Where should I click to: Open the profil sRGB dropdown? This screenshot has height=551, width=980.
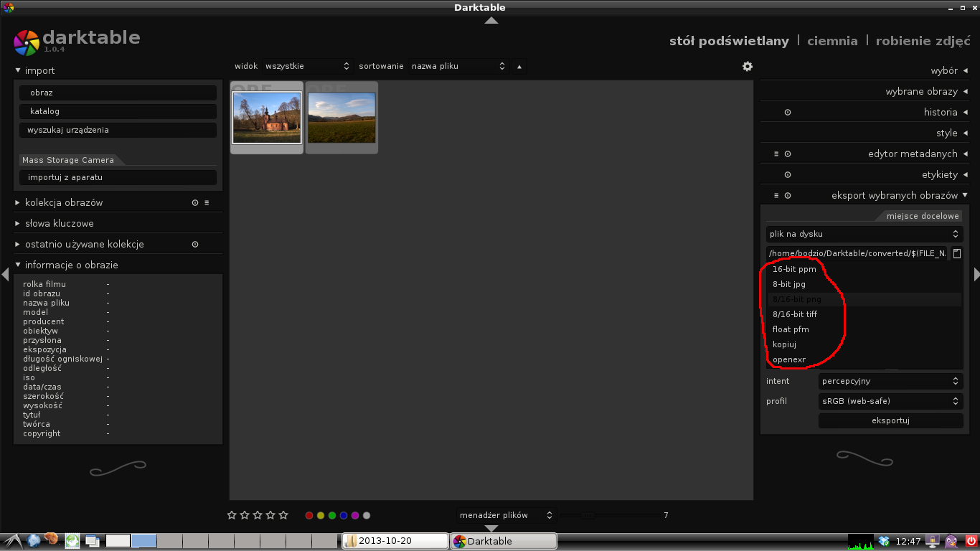[x=890, y=401]
